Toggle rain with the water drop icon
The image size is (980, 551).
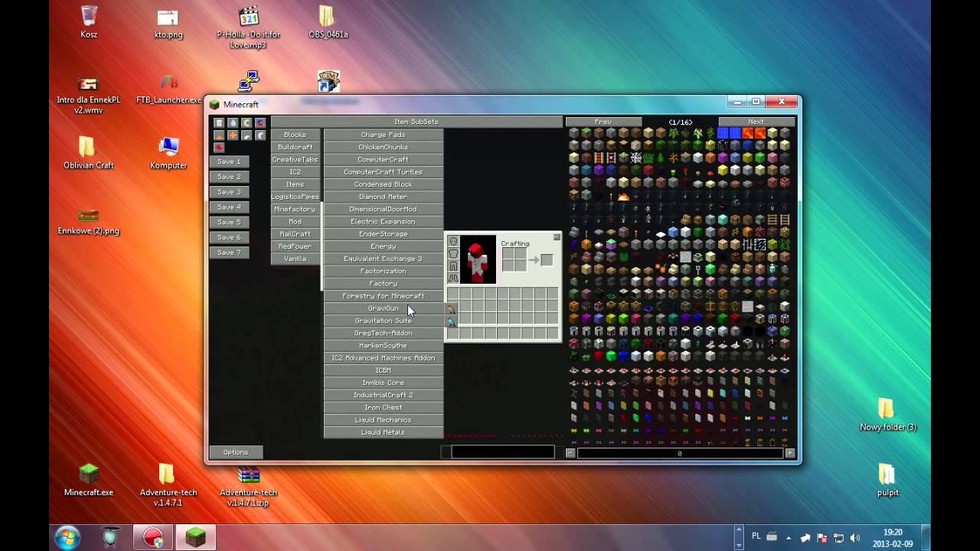(233, 122)
